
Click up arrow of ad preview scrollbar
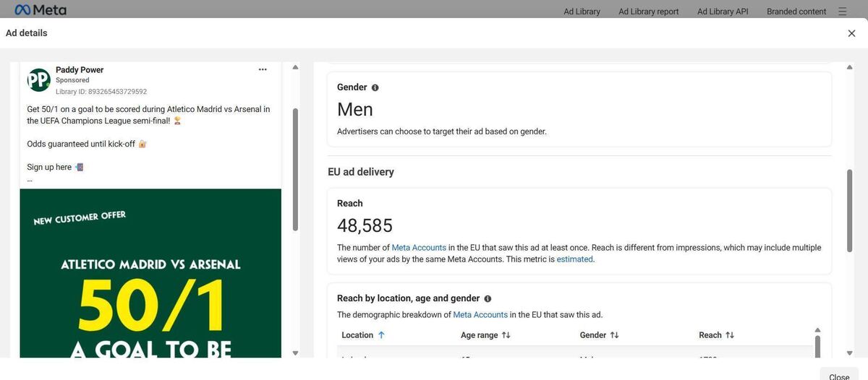click(x=295, y=67)
